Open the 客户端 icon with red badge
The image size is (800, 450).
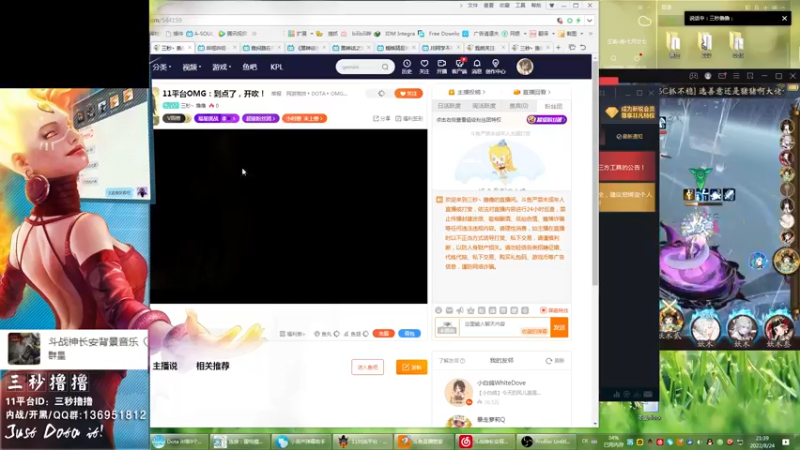[x=459, y=63]
